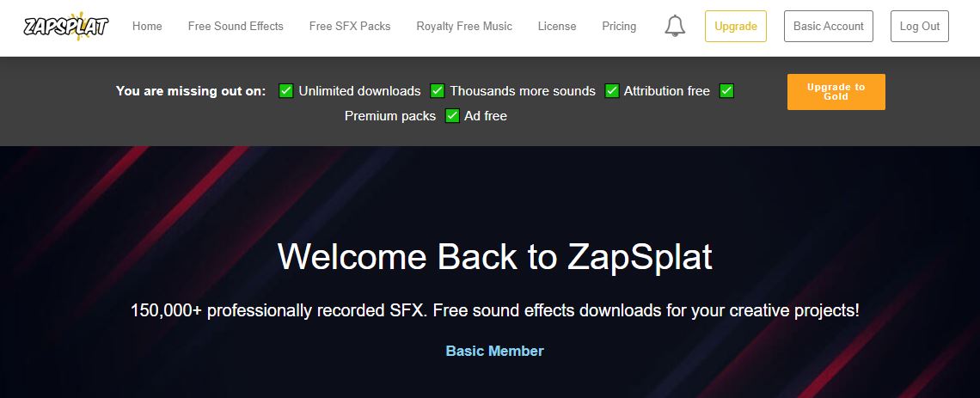Screen dimensions: 980x398
Task: Toggle the Thousands more sounds checkbox
Action: (x=438, y=91)
